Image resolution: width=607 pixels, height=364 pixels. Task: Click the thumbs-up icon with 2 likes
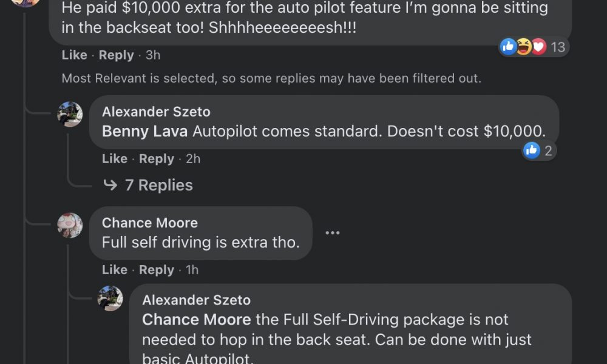(x=532, y=150)
